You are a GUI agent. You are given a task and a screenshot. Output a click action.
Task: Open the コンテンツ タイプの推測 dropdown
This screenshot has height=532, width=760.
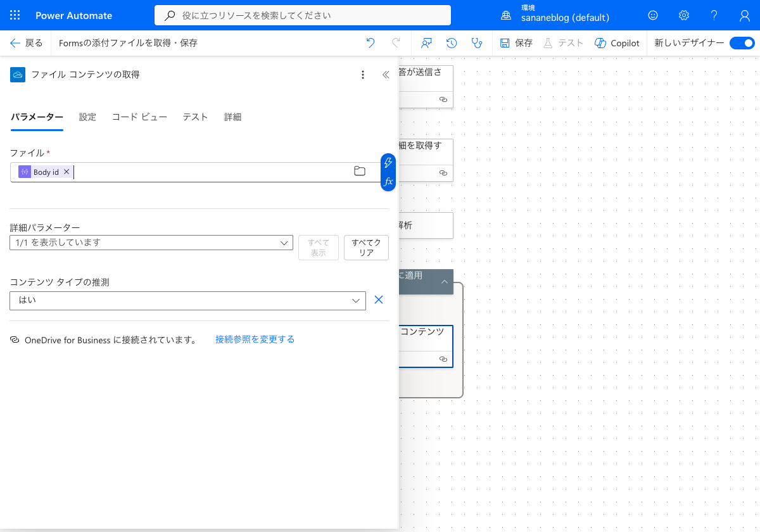(187, 301)
